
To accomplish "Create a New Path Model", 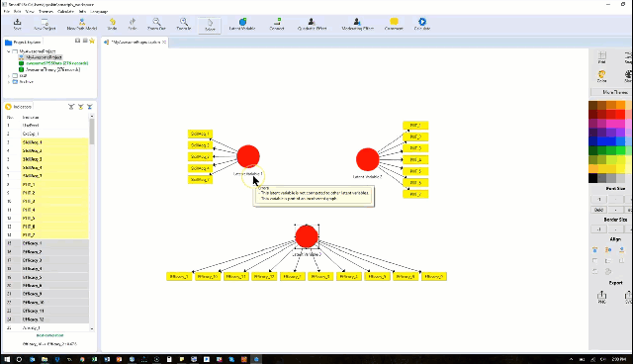I will point(82,24).
